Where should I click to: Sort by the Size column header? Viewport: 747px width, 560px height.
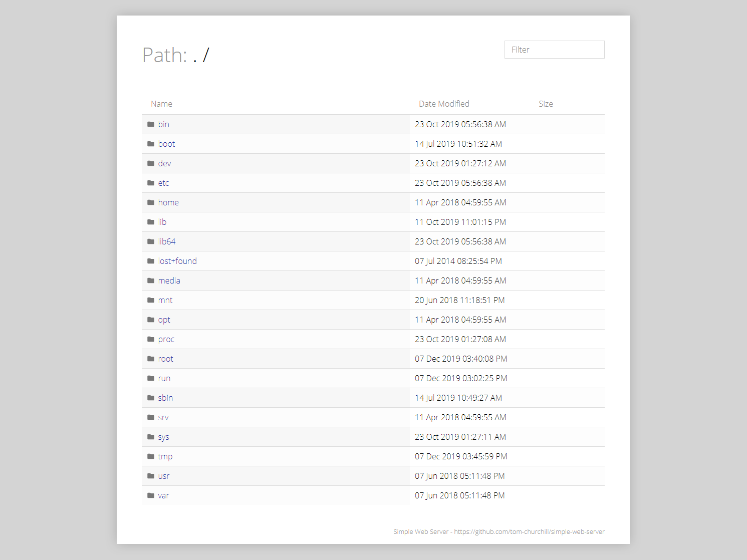[x=546, y=104]
